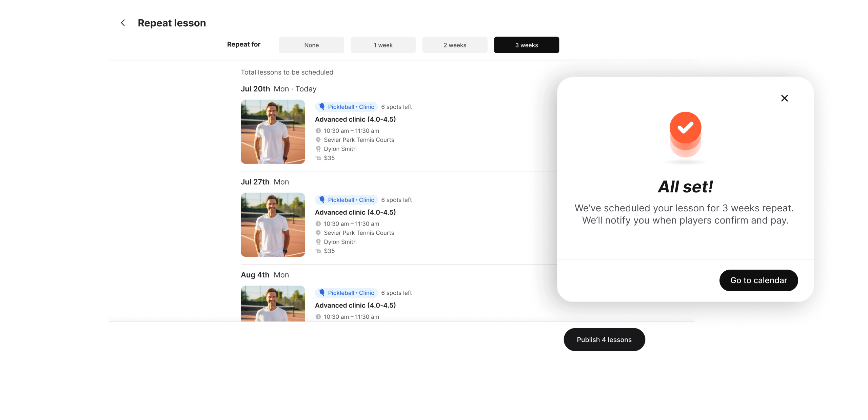Click Sevier Park Tennis Courts in Jul 20th lesson

[x=359, y=140]
